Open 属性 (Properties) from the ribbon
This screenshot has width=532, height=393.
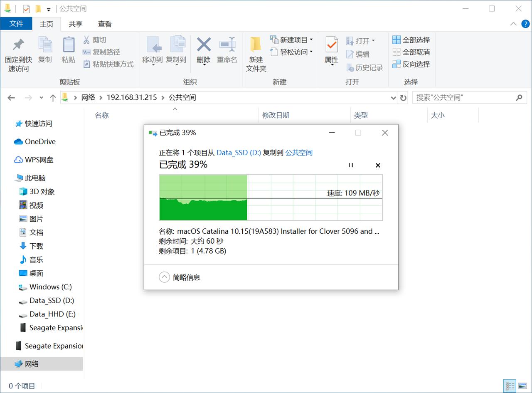click(x=330, y=50)
